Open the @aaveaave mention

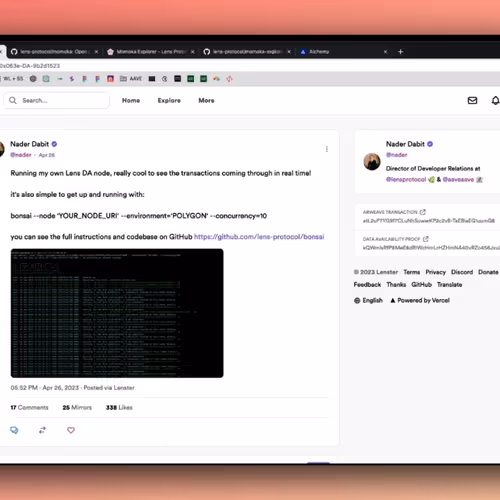pyautogui.click(x=458, y=179)
